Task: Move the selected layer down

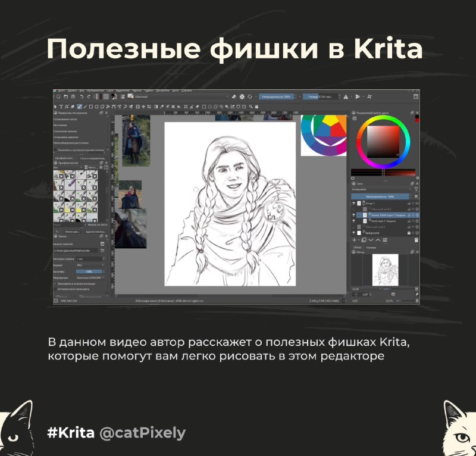Action: 371,240
